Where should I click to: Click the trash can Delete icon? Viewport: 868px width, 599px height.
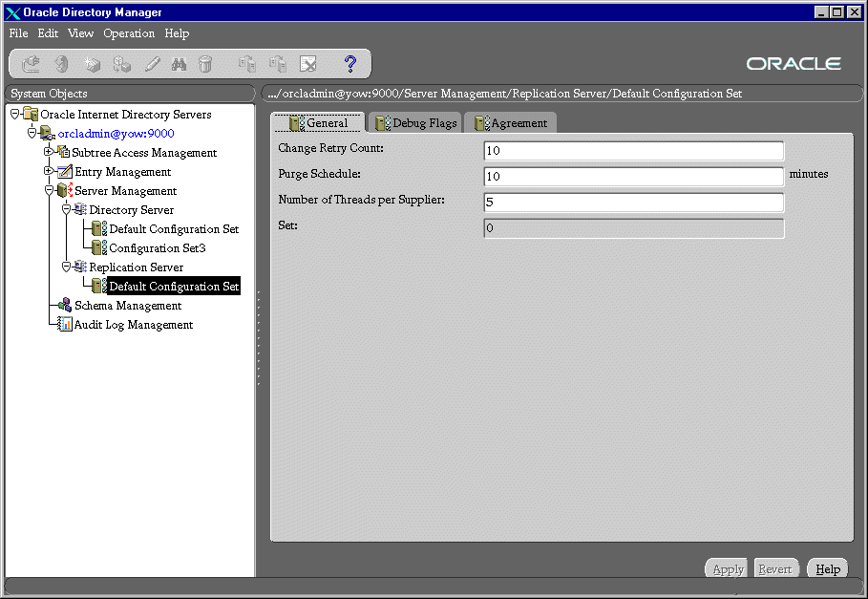(205, 64)
